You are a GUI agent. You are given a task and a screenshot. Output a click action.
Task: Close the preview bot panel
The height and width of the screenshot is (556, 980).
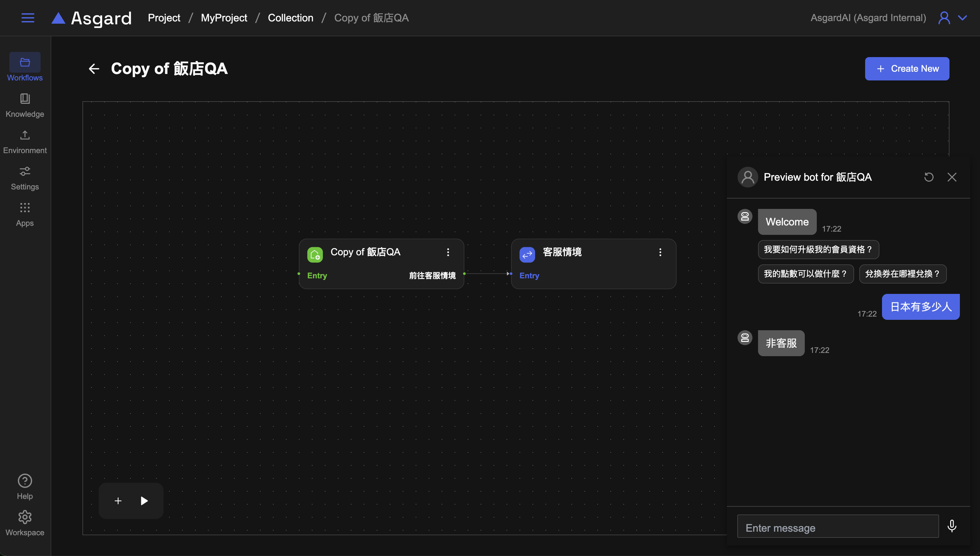click(952, 177)
